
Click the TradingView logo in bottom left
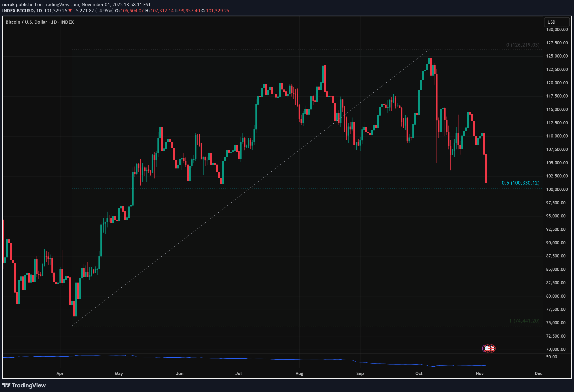(x=23, y=385)
